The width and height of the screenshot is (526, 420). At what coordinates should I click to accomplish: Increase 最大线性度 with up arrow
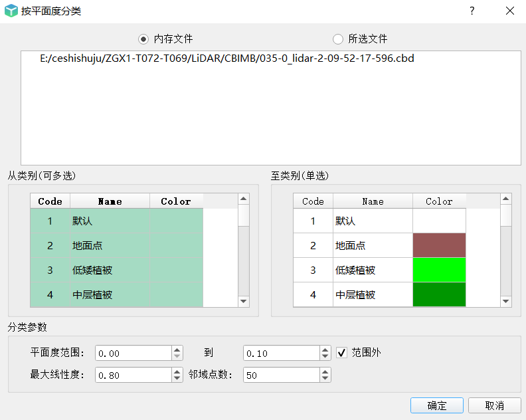click(177, 371)
